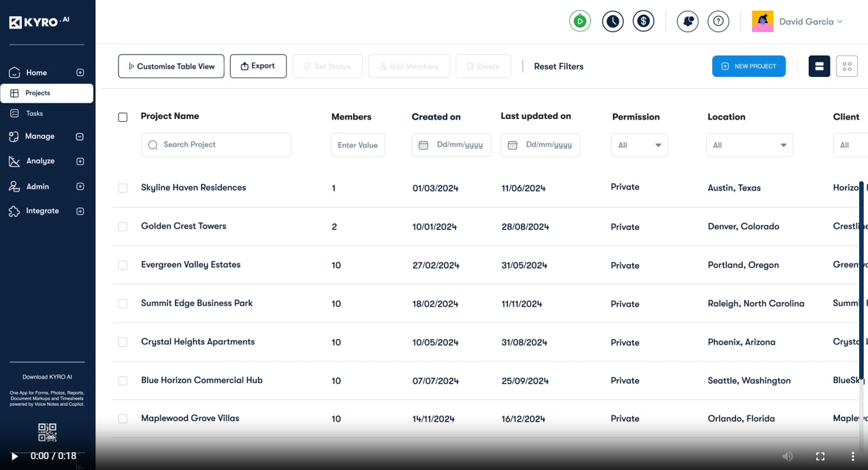868x470 pixels.
Task: Click the KYRO AI logo
Action: [39, 22]
